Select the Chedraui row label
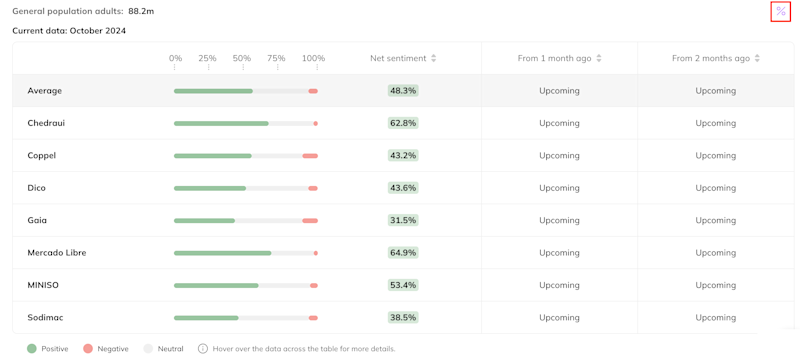The image size is (800, 362). coord(46,123)
